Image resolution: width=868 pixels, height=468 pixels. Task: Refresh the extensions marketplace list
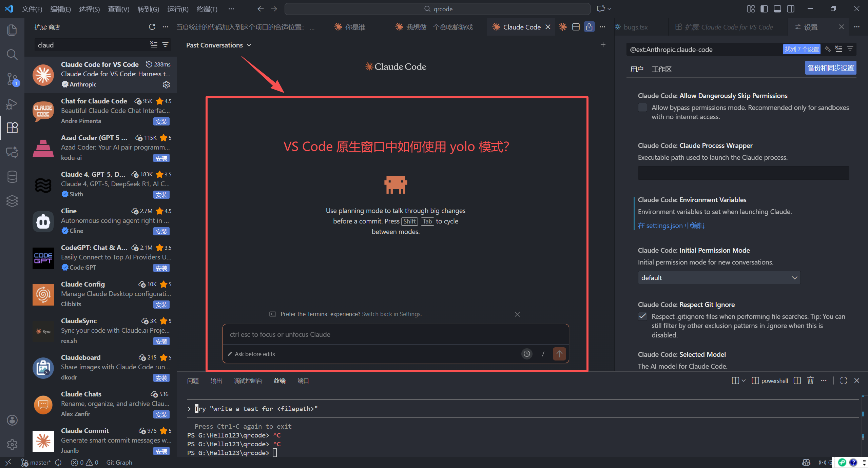[152, 27]
